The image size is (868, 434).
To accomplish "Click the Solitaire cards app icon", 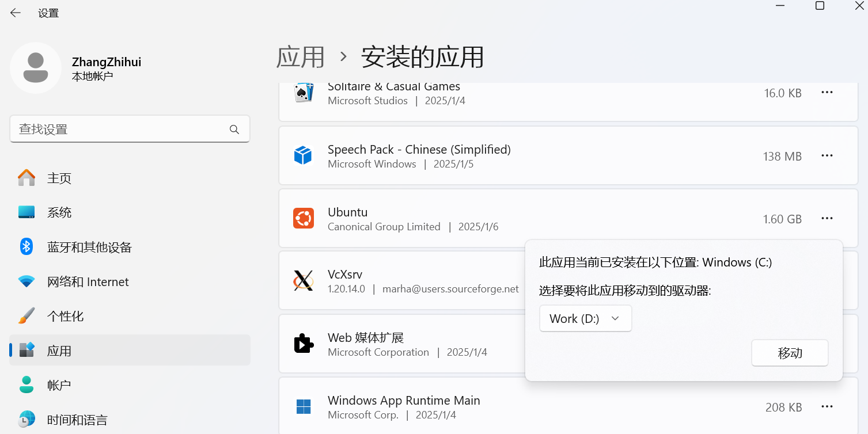I will (304, 93).
